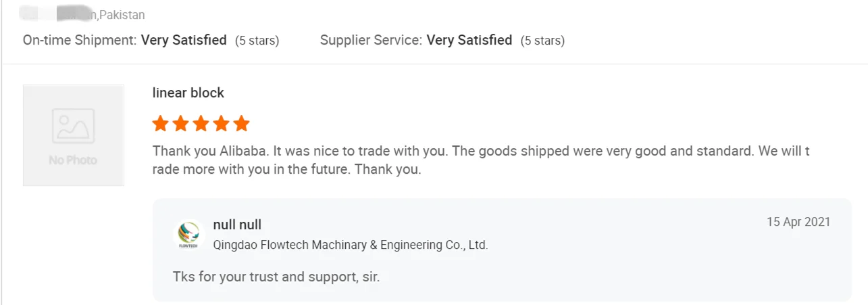Click the third orange rating star
This screenshot has width=868, height=305.
coord(201,124)
